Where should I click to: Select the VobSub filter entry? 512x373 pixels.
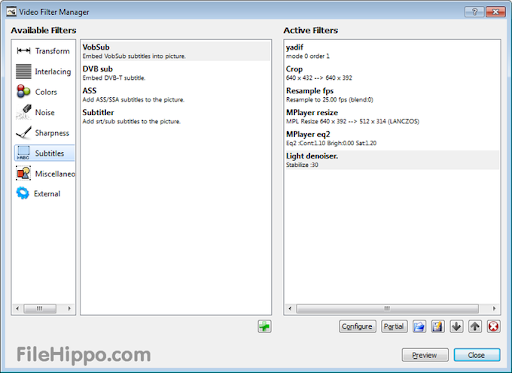tap(176, 51)
